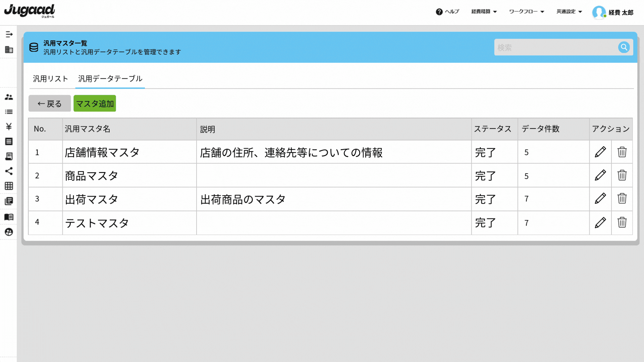Open the share icon in sidebar
Viewport: 644px width, 362px height.
pos(9,171)
